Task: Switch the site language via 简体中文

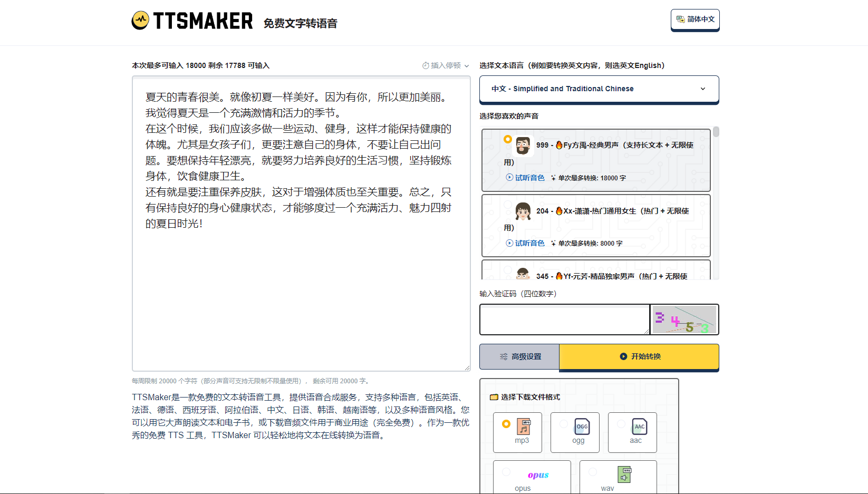Action: coord(695,20)
